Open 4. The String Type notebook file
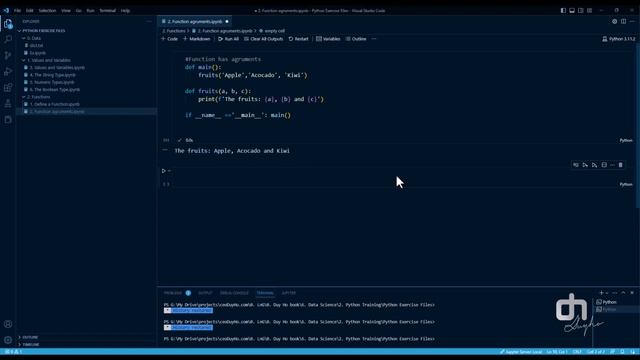 [x=53, y=75]
